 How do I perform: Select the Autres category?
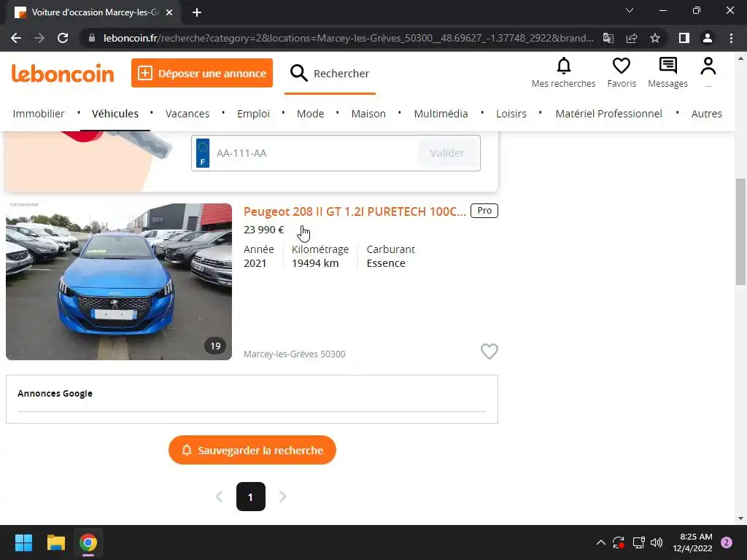[x=706, y=114]
